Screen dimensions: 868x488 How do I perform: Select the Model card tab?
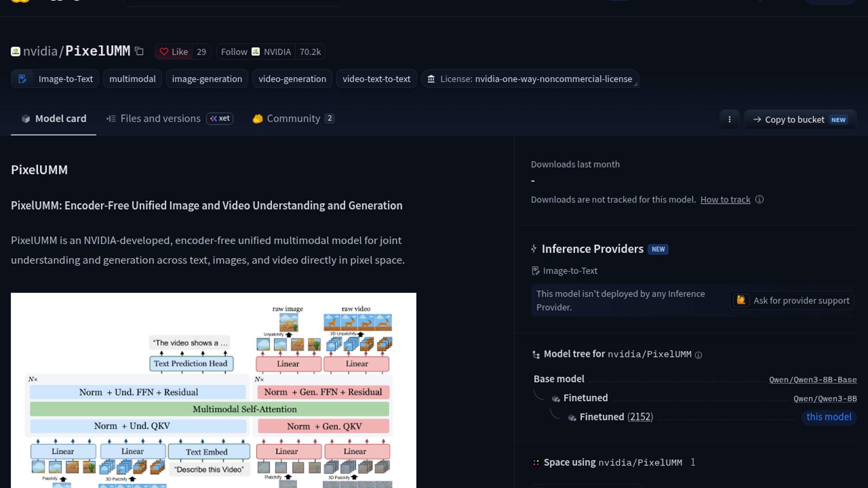(x=54, y=118)
